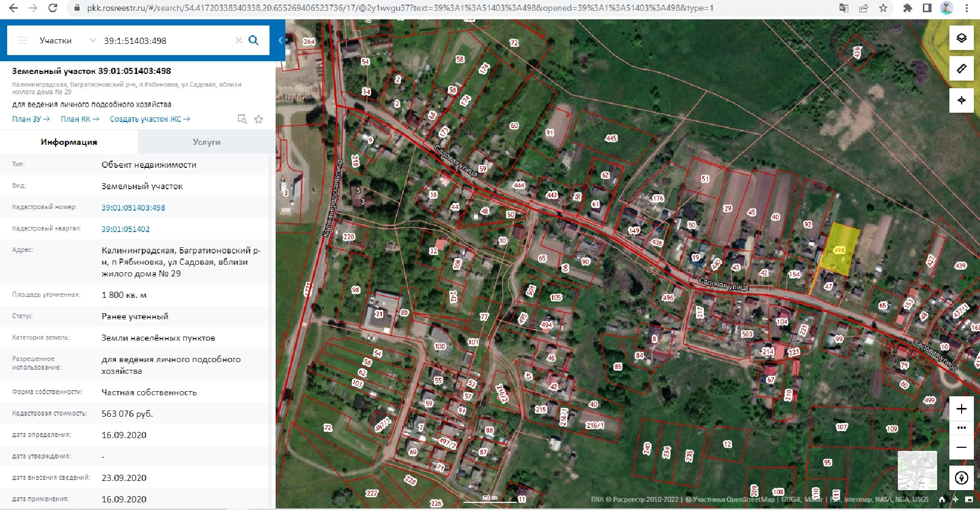Viewport: 980px width, 510px height.
Task: Reload the Rosreestr map page
Action: point(52,8)
